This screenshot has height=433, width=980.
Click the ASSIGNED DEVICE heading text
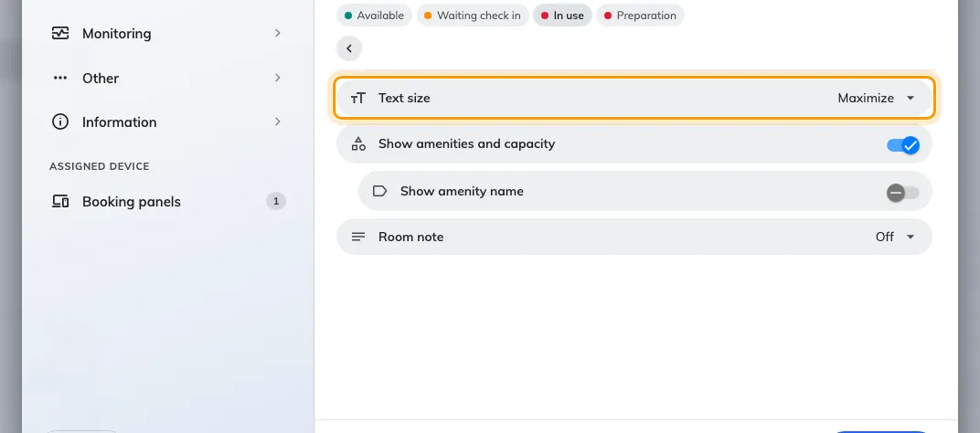[x=100, y=166]
